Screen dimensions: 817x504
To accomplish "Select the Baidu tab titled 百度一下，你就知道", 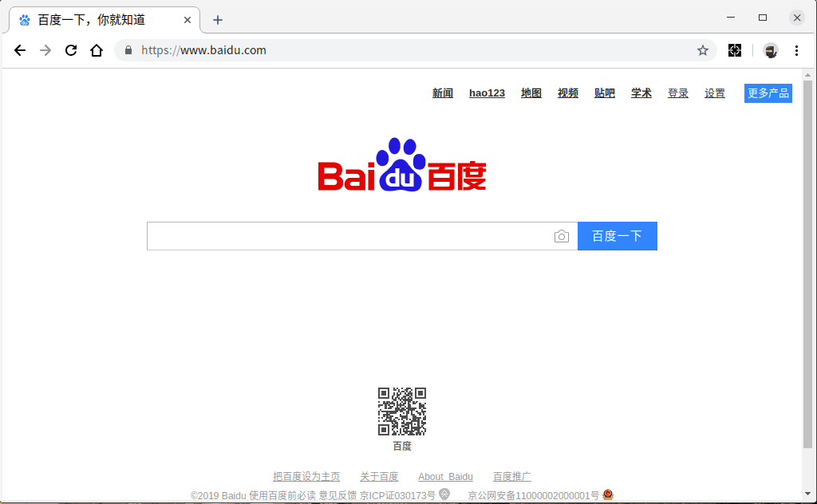I will 105,20.
